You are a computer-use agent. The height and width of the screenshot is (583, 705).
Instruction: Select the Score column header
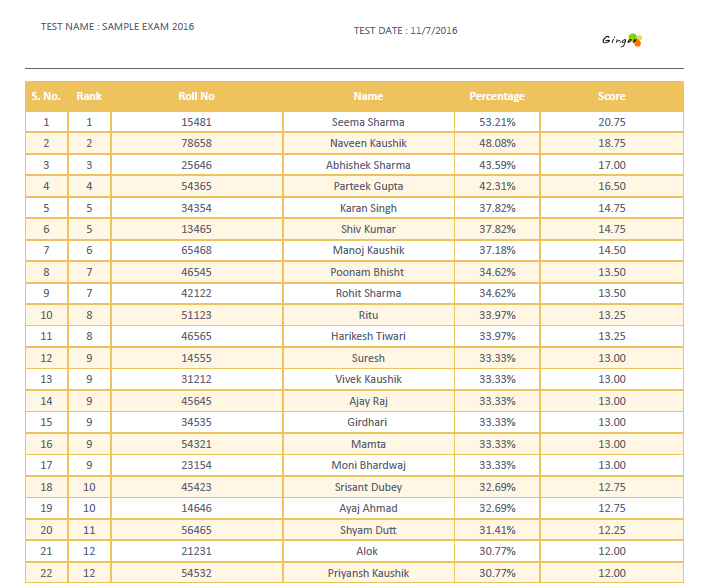(x=611, y=97)
